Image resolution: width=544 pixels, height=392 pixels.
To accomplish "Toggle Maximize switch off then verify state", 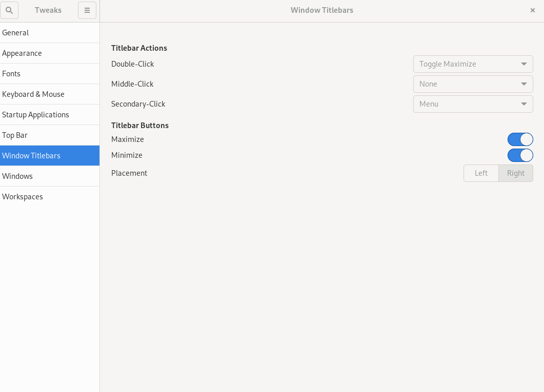I will (520, 139).
